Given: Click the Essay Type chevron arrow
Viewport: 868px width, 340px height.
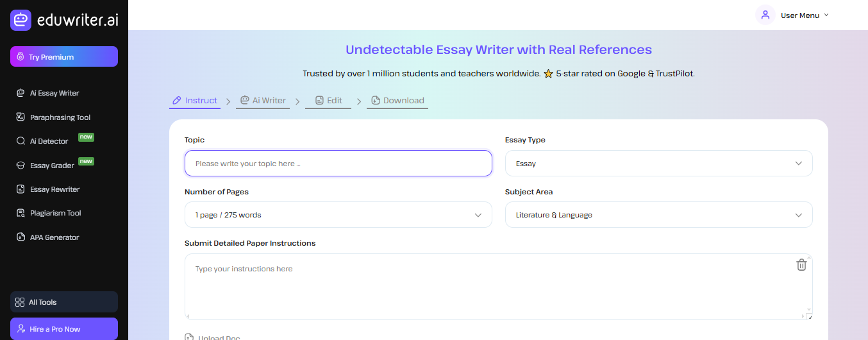Looking at the screenshot, I should click(799, 164).
